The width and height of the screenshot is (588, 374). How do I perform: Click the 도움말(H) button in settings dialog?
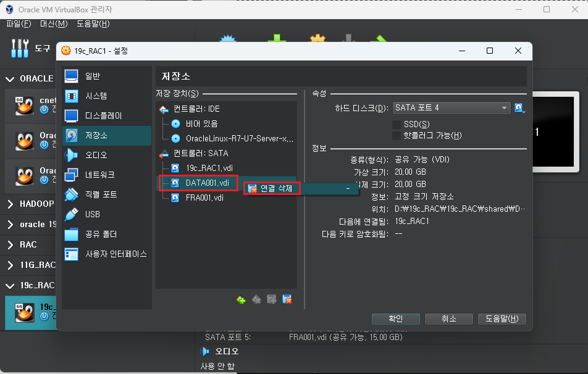(x=502, y=319)
